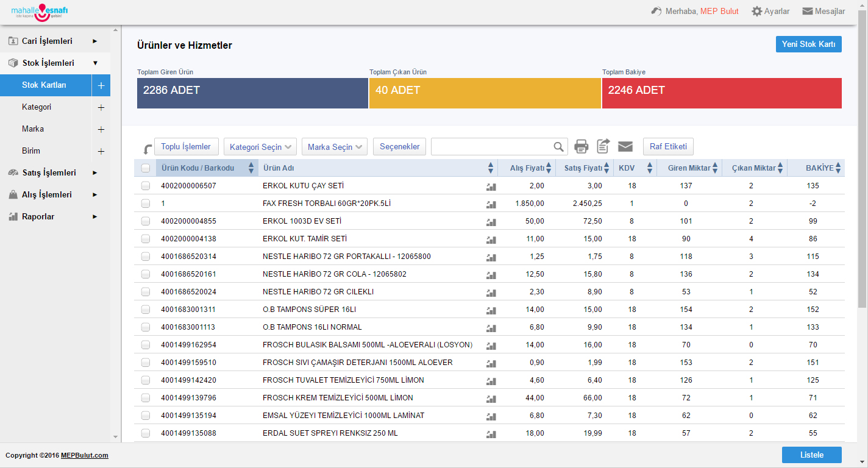
Task: Sort by Ürün Adı column
Action: [378, 168]
